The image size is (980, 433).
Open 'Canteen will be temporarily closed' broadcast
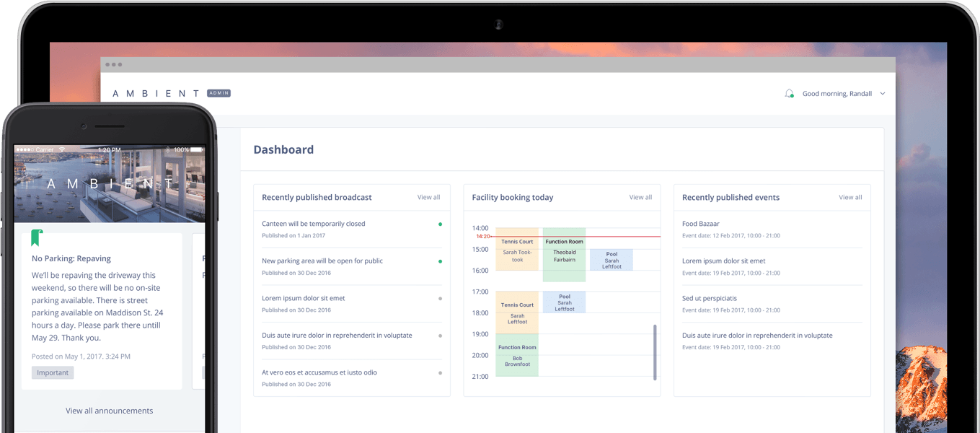tap(351, 229)
